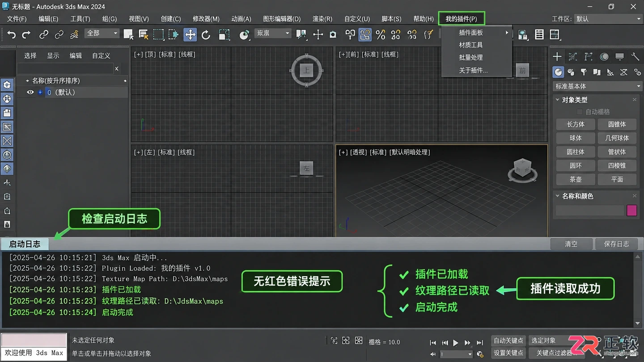
Task: Select the Select and Link tool
Action: pos(44,34)
